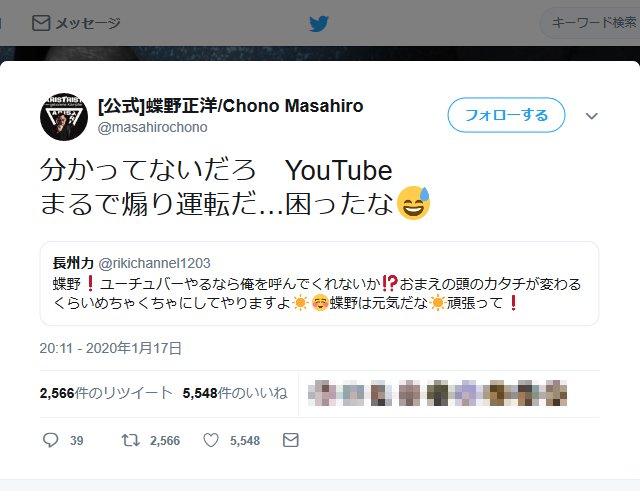Open @rikichannel1203 handle in quoted tweet

[155, 263]
